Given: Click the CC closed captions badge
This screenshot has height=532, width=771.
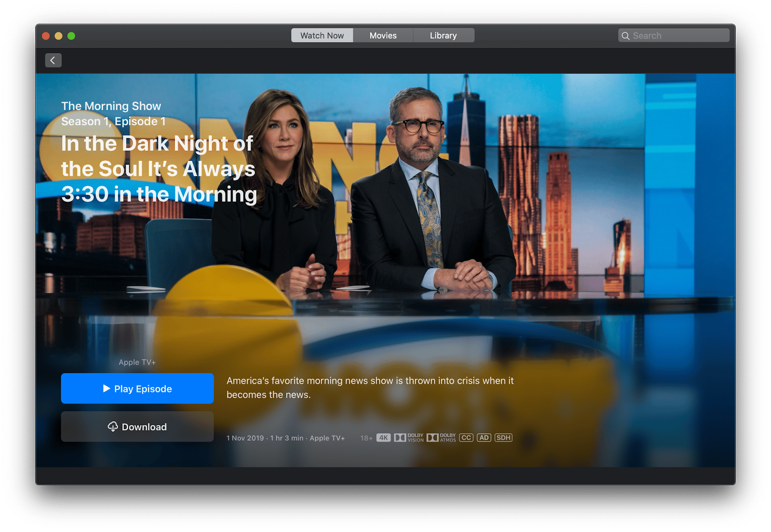Looking at the screenshot, I should tap(466, 438).
